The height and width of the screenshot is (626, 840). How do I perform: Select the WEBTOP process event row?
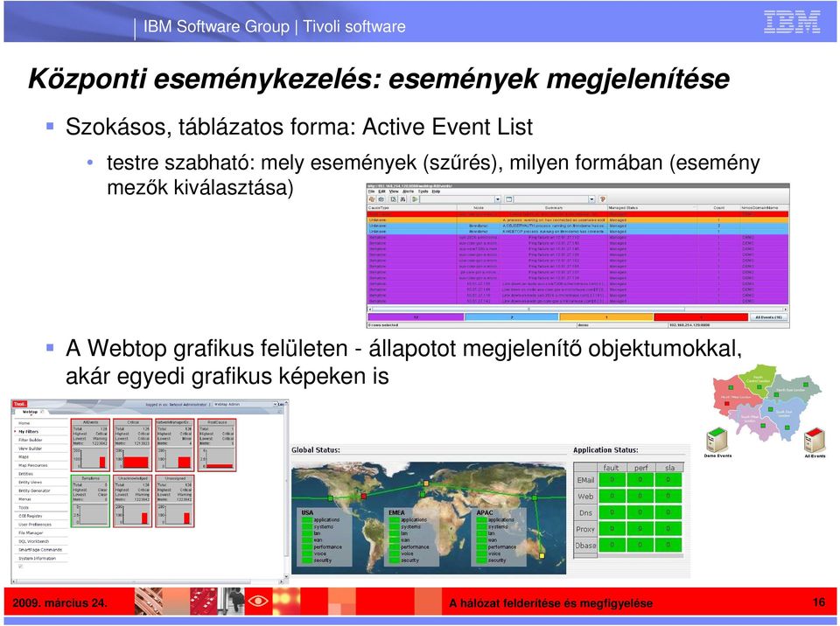[577, 232]
